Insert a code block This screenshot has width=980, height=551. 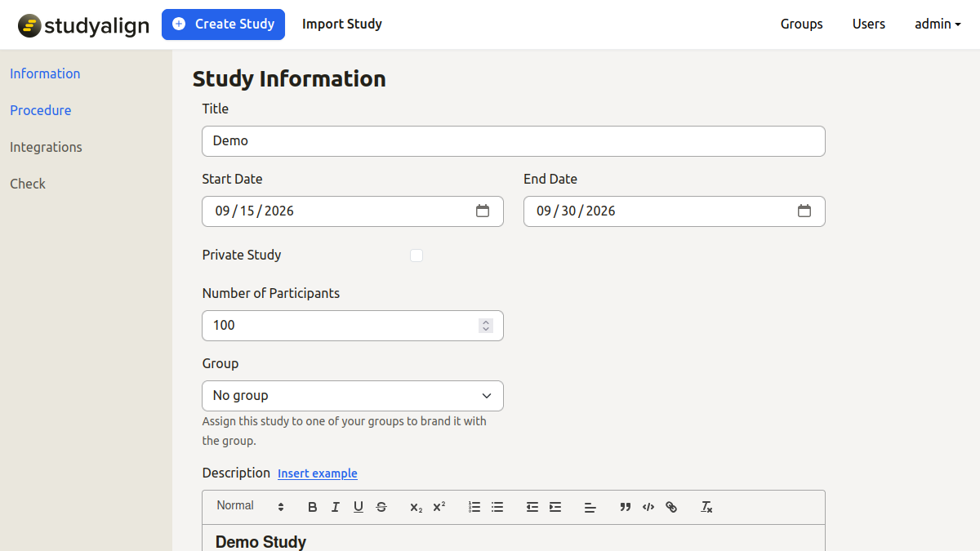click(648, 507)
